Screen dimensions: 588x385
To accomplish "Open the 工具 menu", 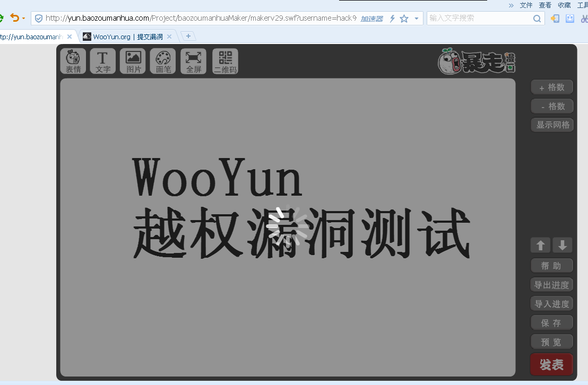I will (582, 5).
